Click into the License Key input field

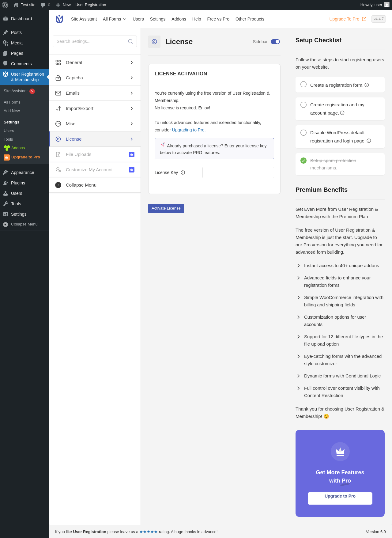[x=238, y=172]
